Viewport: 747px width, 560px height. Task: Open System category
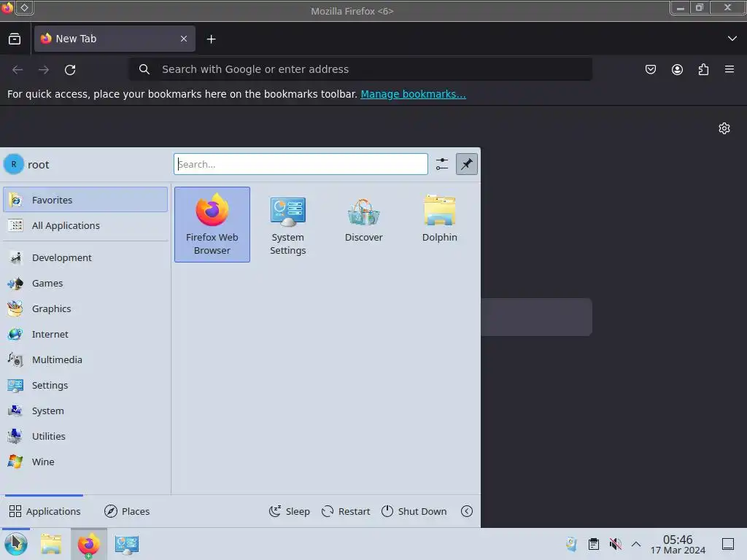click(x=85, y=411)
